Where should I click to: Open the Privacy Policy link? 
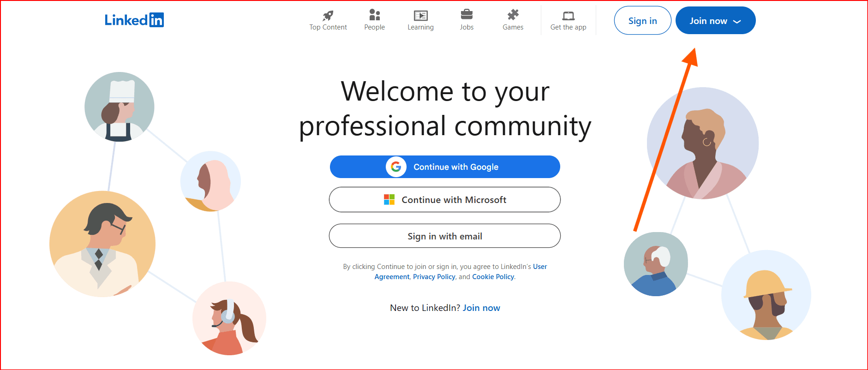tap(434, 277)
